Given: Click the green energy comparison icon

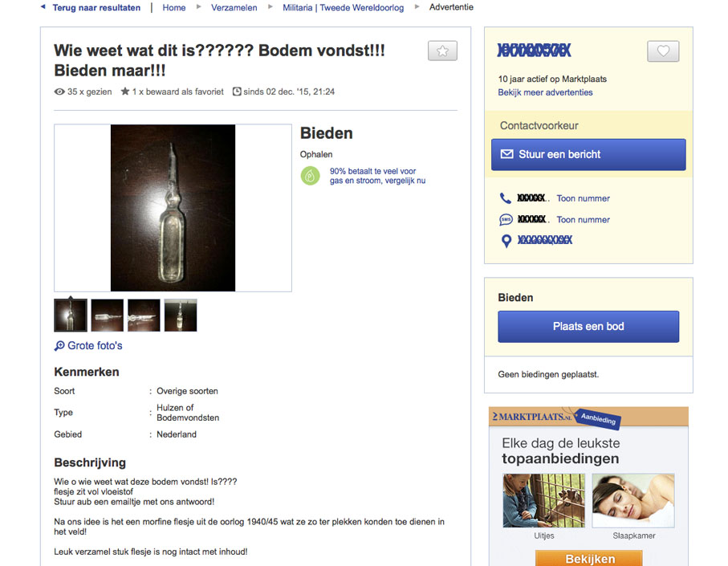Looking at the screenshot, I should [310, 176].
